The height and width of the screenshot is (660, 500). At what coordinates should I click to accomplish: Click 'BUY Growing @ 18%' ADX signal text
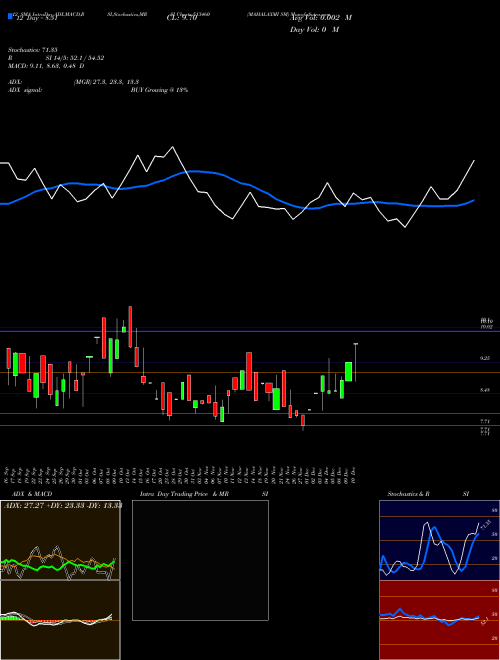pos(159,90)
